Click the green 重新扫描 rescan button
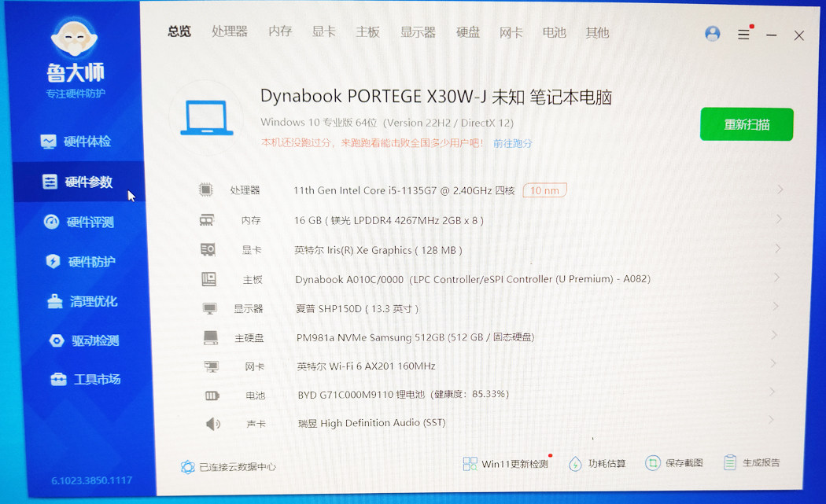This screenshot has height=504, width=826. (x=747, y=124)
